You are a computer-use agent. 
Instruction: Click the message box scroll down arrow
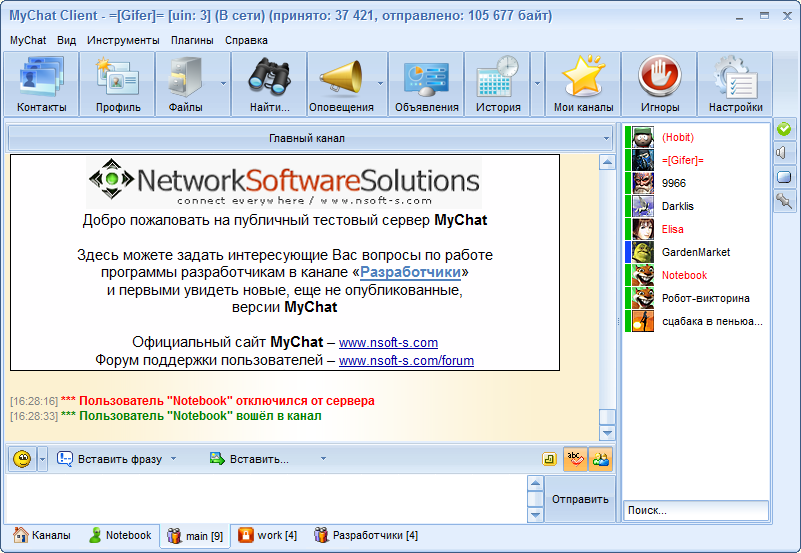coord(535,514)
